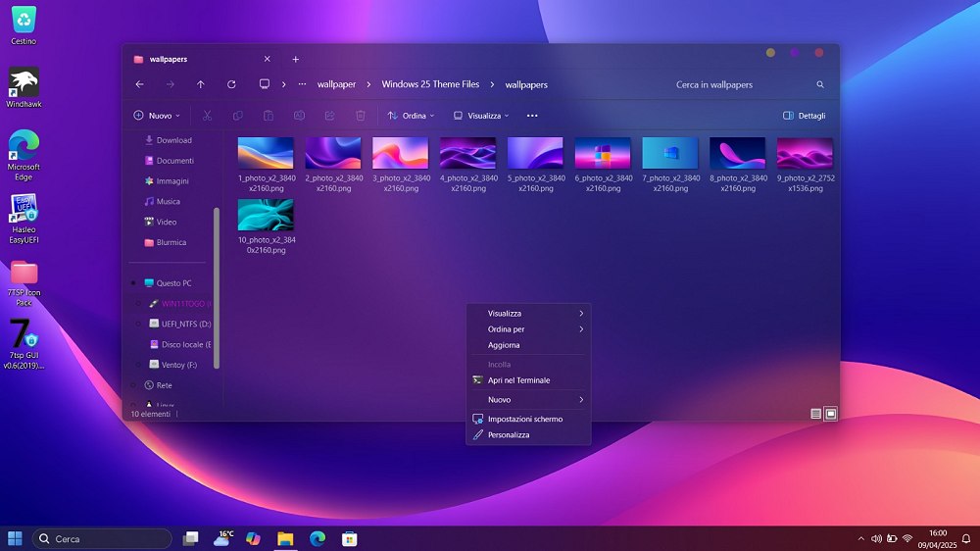
Task: Open Ordina per submenu in context menu
Action: point(529,329)
